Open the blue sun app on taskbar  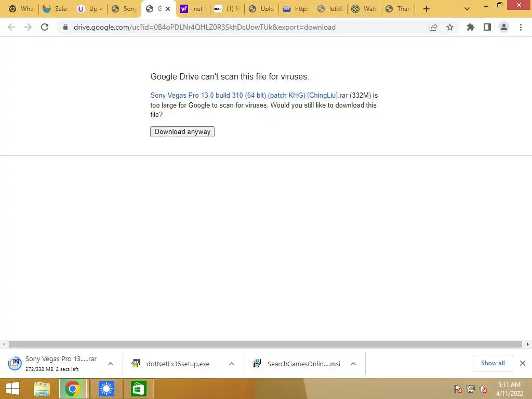coord(106,389)
